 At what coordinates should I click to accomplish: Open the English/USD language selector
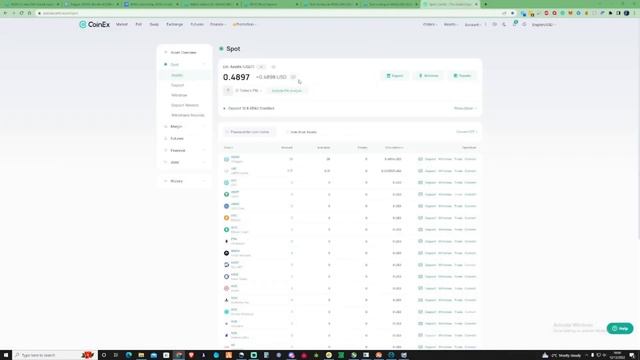[x=543, y=25]
